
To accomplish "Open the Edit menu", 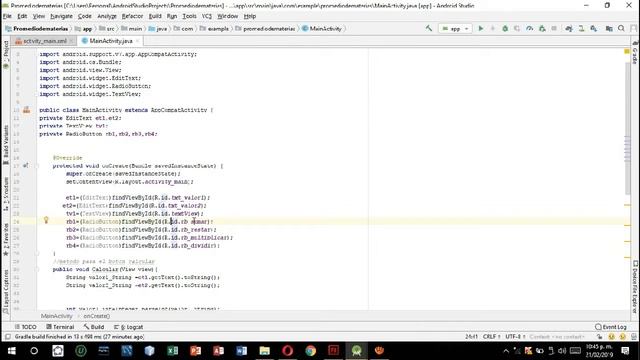I will [22, 16].
